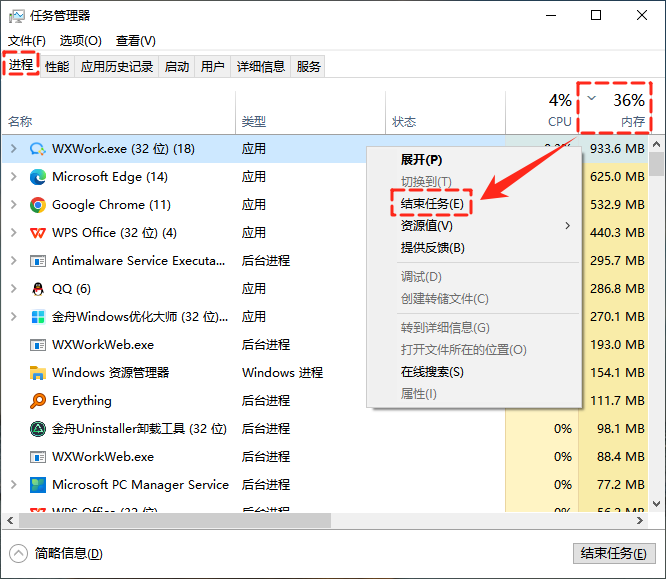Select the 98.1 MB memory value
Viewport: 666px width, 579px height.
pos(621,429)
